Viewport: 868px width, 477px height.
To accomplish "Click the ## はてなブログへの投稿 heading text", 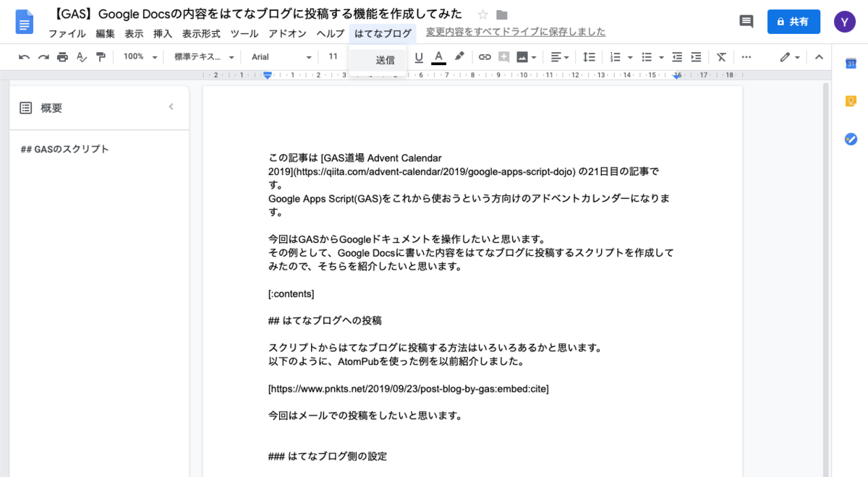I will 325,320.
